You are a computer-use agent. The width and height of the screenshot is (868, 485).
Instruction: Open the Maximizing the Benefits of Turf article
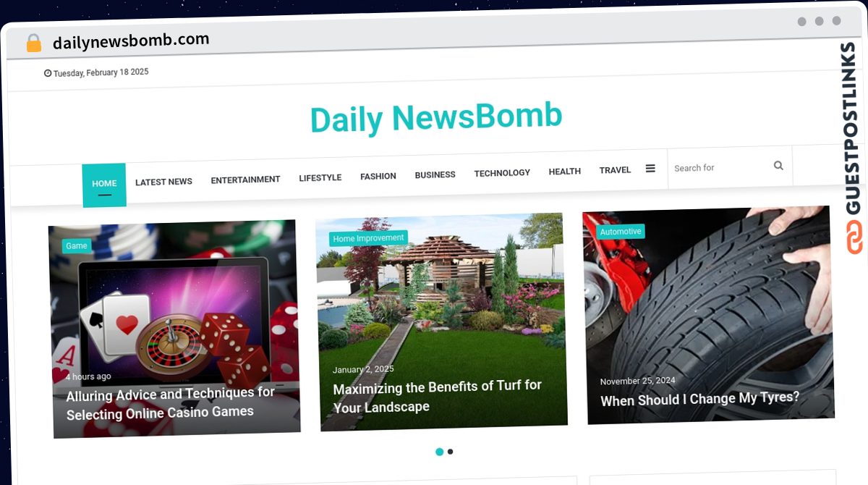pos(437,396)
